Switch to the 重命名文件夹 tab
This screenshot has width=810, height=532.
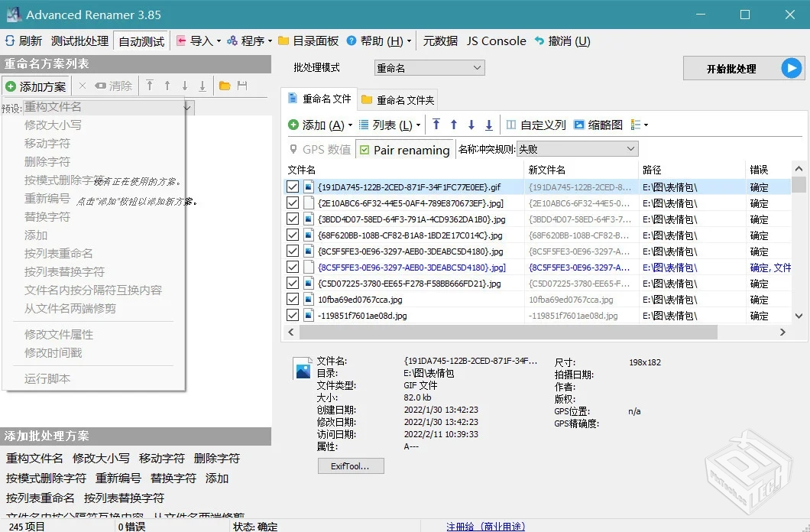coord(397,100)
